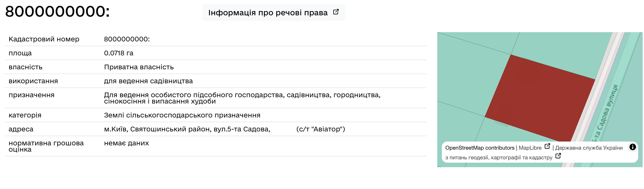644x189 pixels.
Task: Click the map attribution info icon
Action: point(633,147)
